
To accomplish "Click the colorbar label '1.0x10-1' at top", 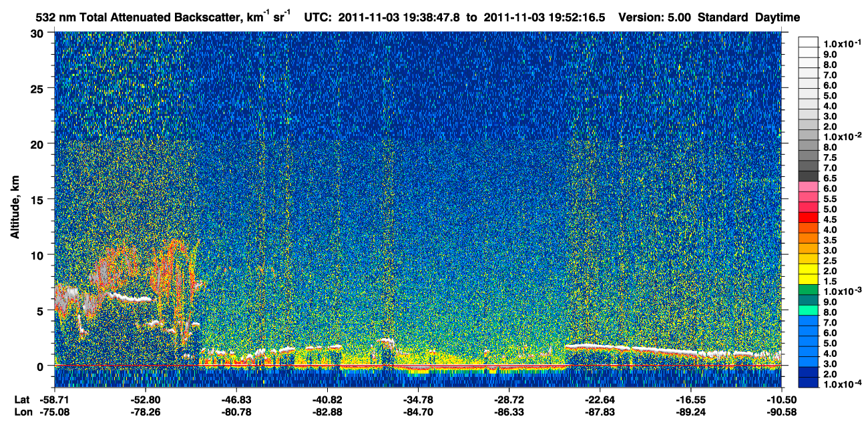I will click(x=841, y=43).
